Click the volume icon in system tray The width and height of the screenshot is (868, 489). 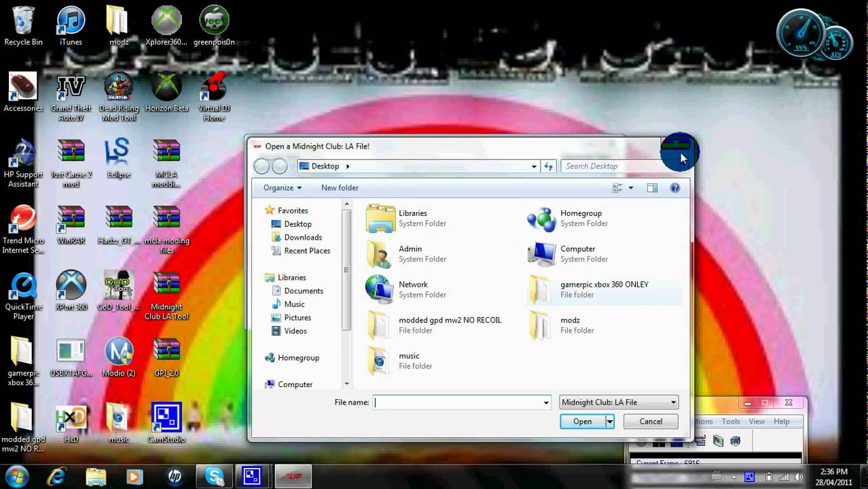click(x=799, y=477)
